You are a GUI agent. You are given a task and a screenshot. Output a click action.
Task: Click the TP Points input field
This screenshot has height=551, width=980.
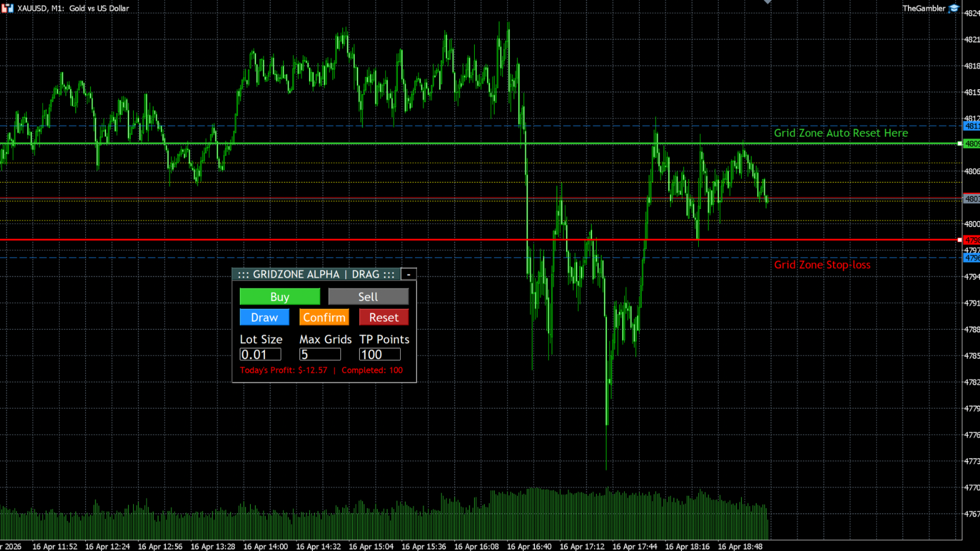[380, 355]
